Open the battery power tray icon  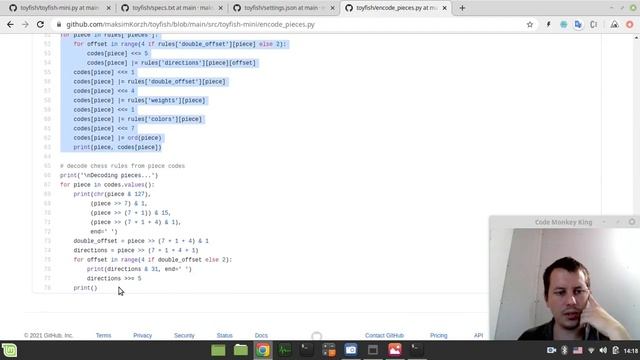coord(616,350)
